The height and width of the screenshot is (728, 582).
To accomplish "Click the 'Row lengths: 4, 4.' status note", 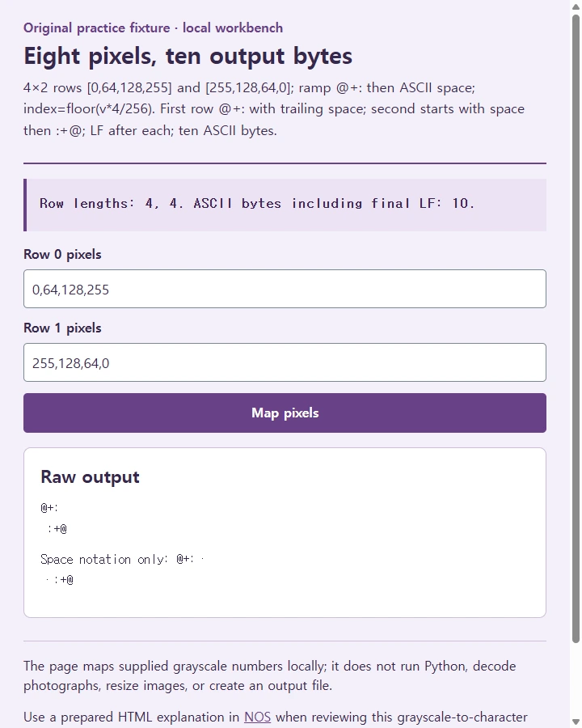I will (x=285, y=205).
